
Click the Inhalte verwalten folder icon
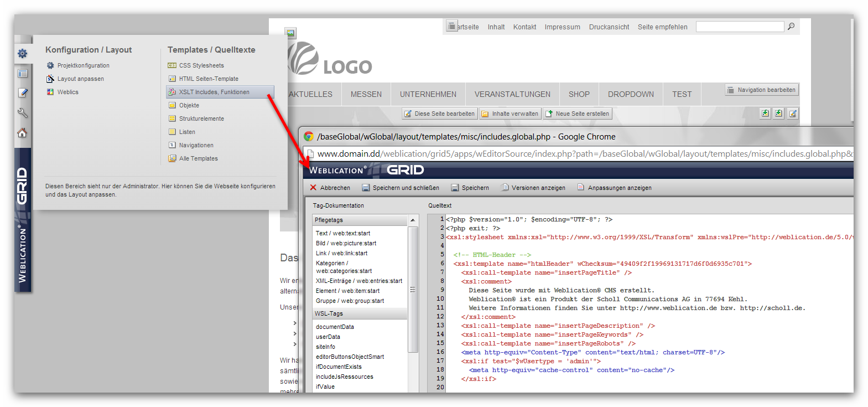coord(485,114)
